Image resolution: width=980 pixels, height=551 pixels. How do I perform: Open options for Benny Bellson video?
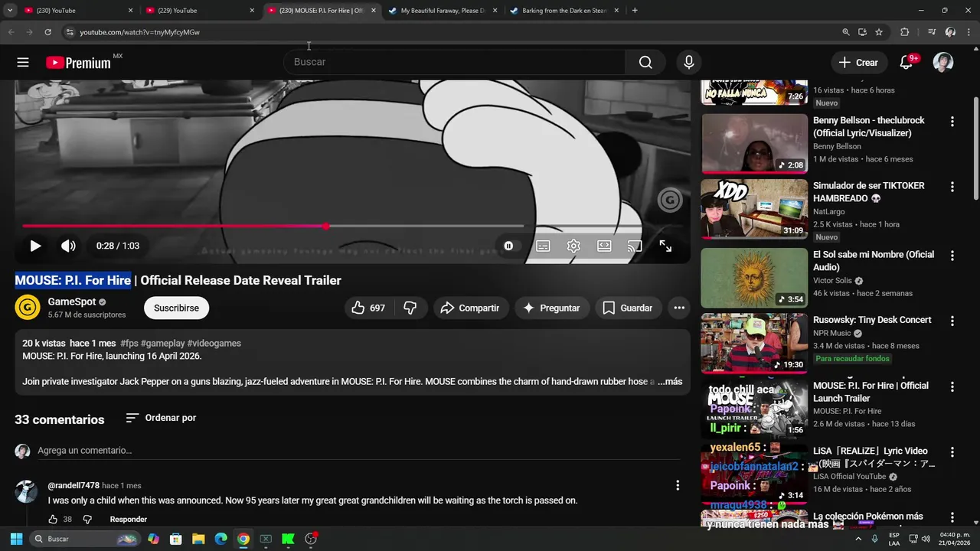pyautogui.click(x=952, y=122)
